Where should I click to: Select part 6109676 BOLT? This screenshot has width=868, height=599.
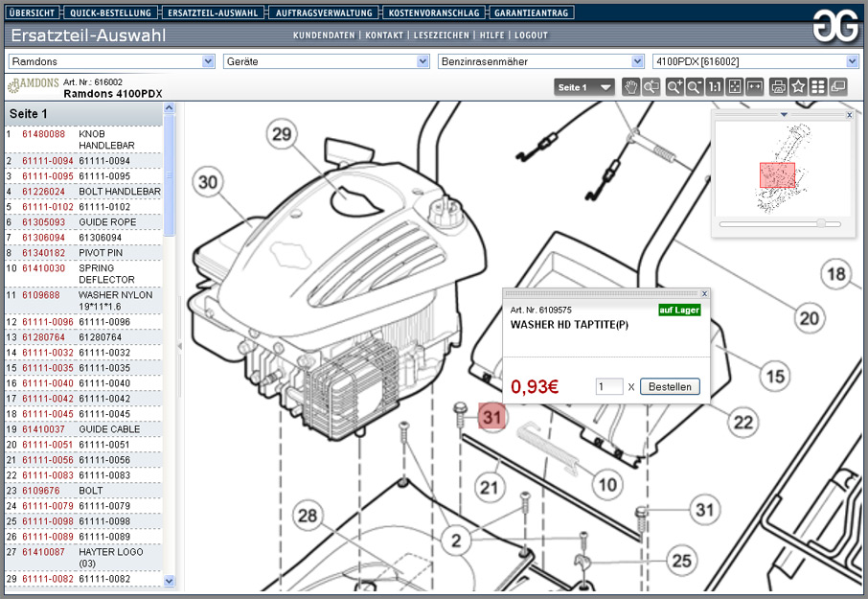(x=84, y=491)
